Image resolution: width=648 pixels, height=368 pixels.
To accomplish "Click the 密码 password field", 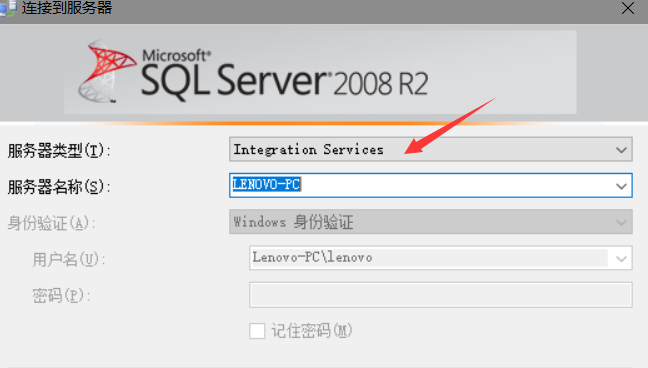I will tap(441, 295).
